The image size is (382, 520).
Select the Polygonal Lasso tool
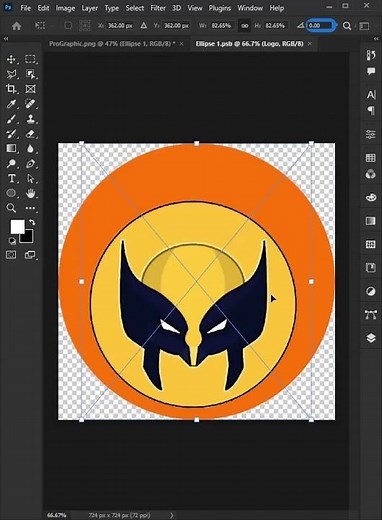point(11,74)
